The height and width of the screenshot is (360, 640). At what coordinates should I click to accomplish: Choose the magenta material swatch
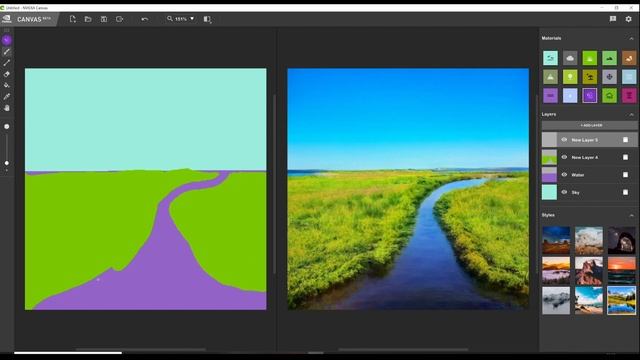pos(629,96)
